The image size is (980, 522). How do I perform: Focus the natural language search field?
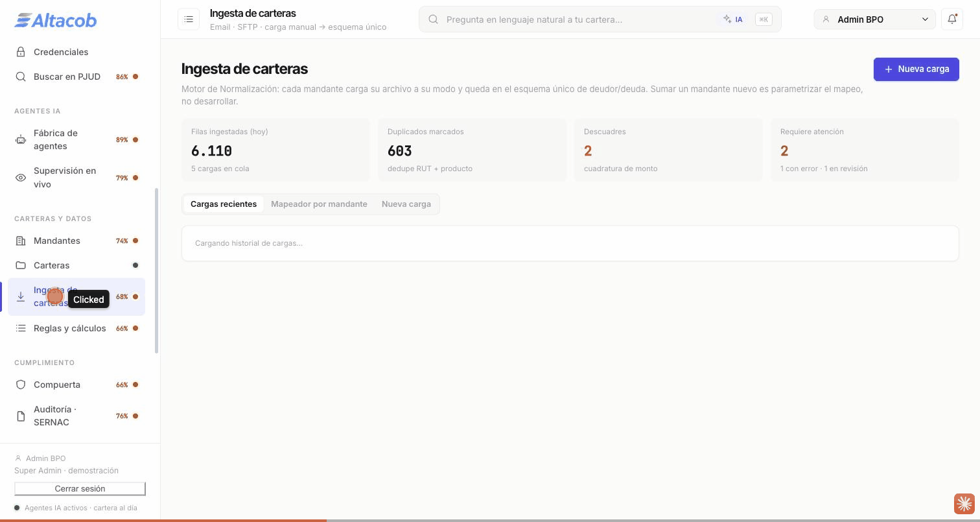600,19
